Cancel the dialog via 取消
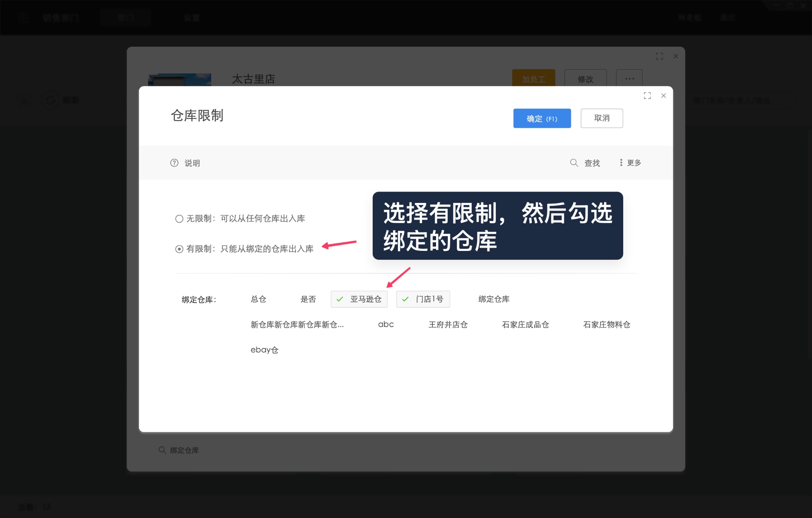812x518 pixels. [602, 118]
